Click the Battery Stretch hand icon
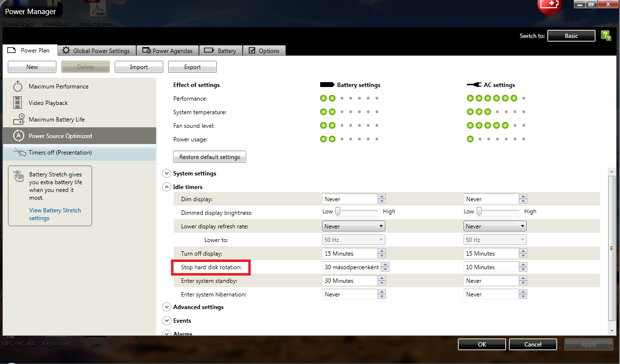Screen dimensions: 620x364 coord(18,175)
